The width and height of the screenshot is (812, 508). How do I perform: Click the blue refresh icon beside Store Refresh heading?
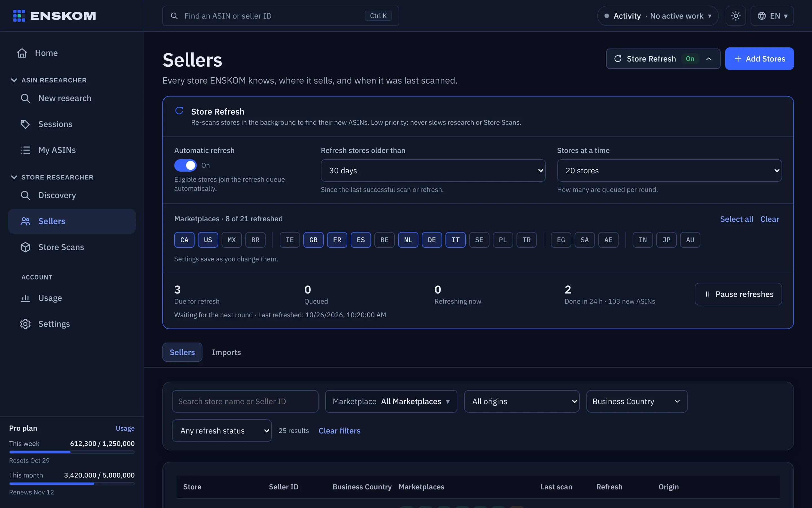[x=179, y=111]
